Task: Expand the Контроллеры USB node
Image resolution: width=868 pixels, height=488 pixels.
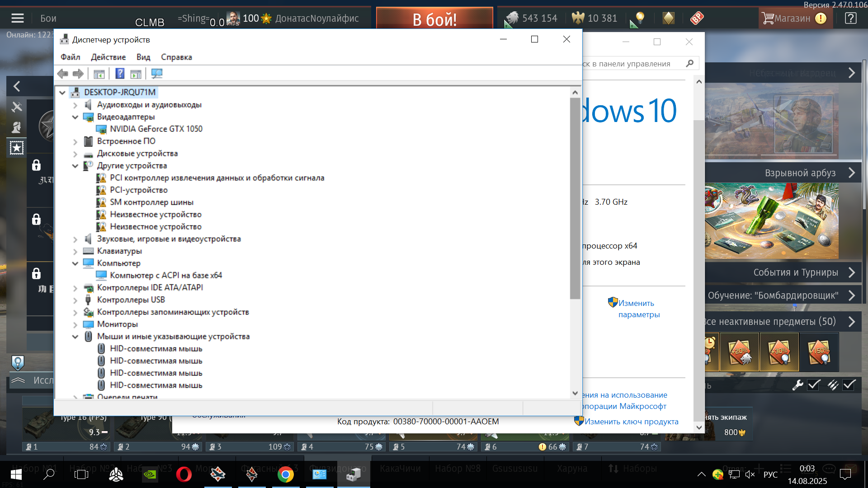Action: coord(75,300)
